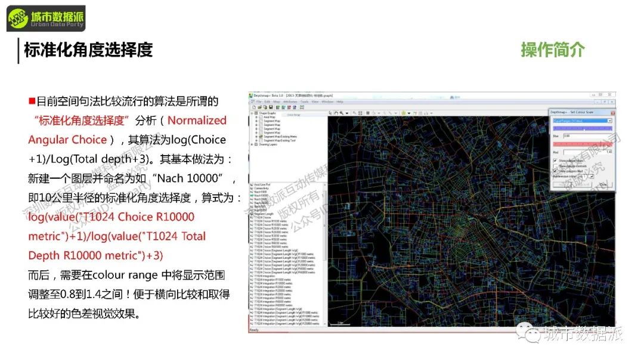The width and height of the screenshot is (644, 362).
Task: Click the red colour range slider
Action: tap(583, 144)
